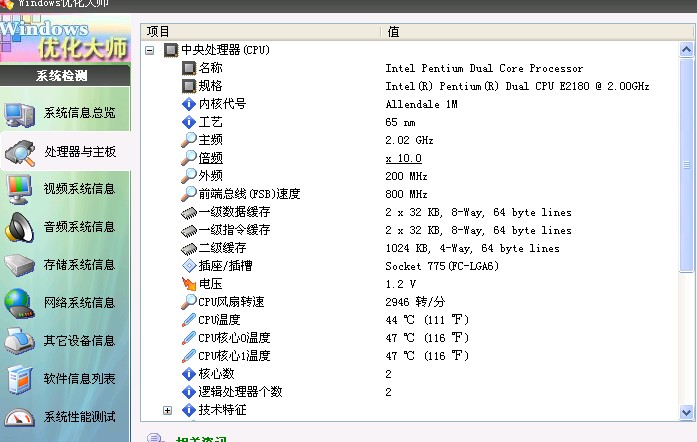Open 软件信息列表 document icon
The width and height of the screenshot is (697, 442).
(20, 379)
